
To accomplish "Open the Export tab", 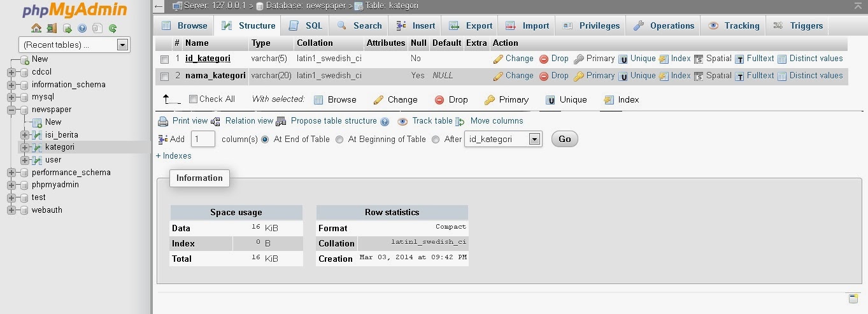I will click(x=471, y=26).
